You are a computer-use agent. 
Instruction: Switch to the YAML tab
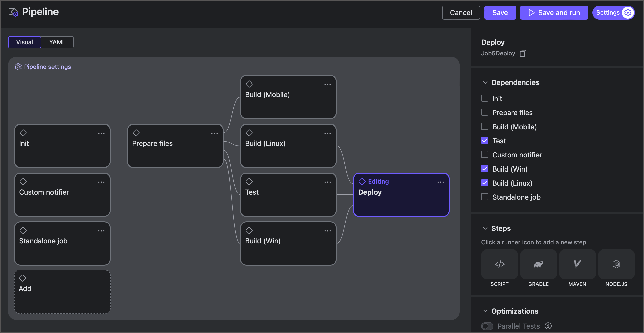57,42
